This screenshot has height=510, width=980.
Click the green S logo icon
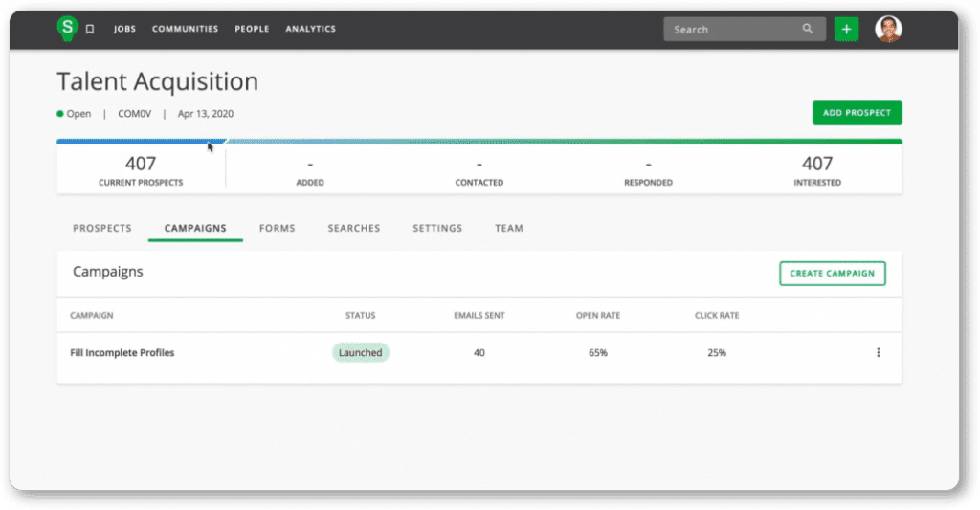tap(67, 29)
